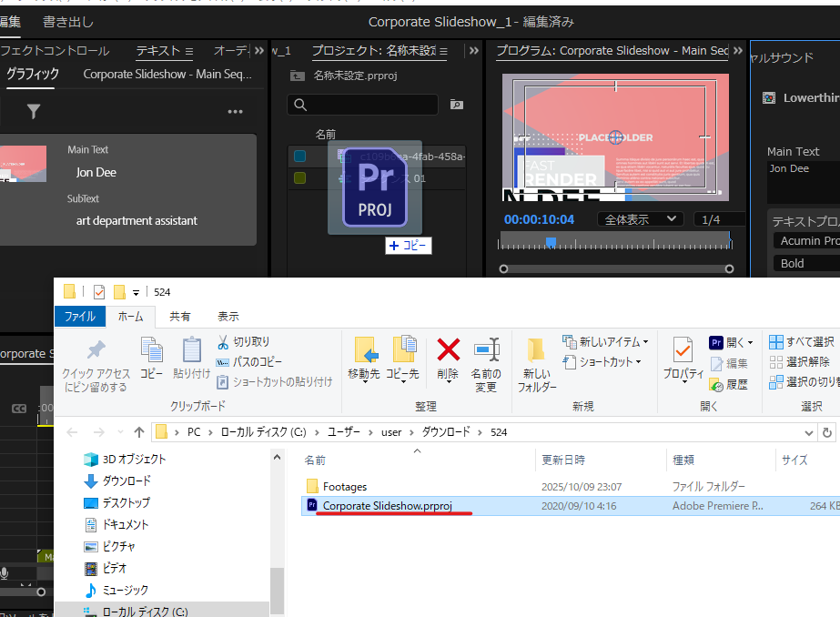Viewport: 840px width, 617px height.
Task: Click the Pin to Quick Access icon
Action: [x=96, y=350]
